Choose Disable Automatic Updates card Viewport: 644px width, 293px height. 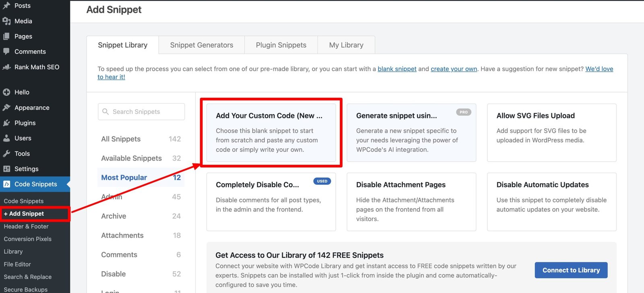click(552, 202)
